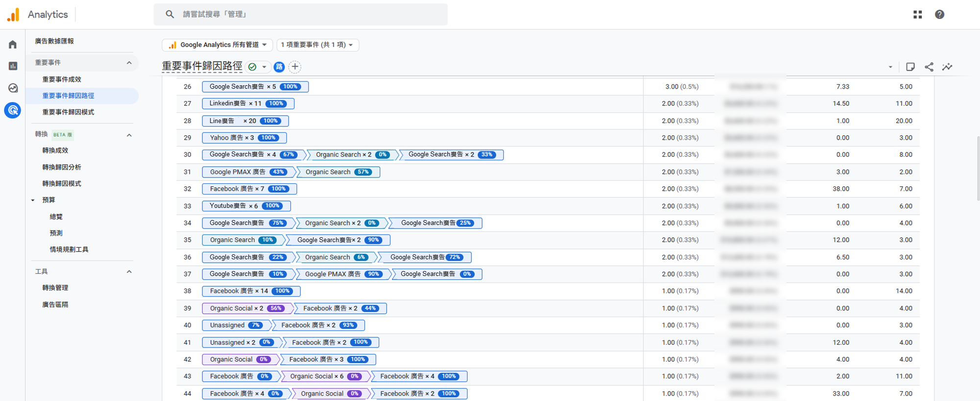The height and width of the screenshot is (401, 980).
Task: Collapse the 轉換 BETA sidebar section
Action: click(x=129, y=135)
